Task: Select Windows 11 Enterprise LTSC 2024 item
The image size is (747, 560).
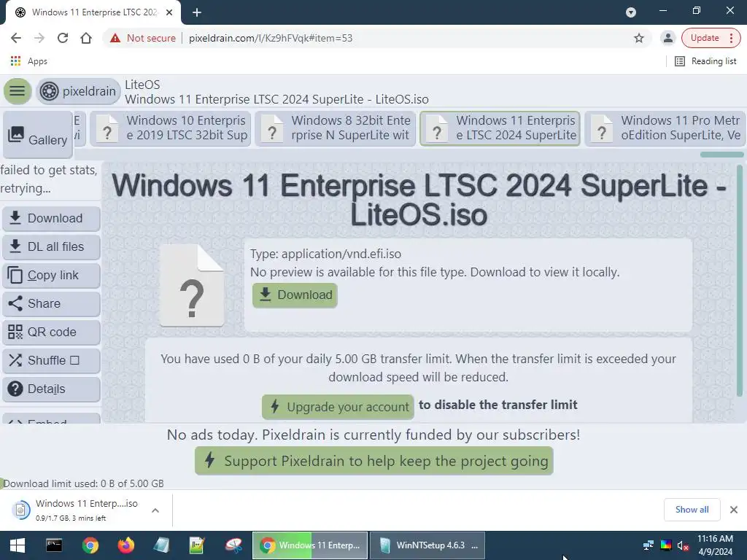Action: (x=500, y=128)
